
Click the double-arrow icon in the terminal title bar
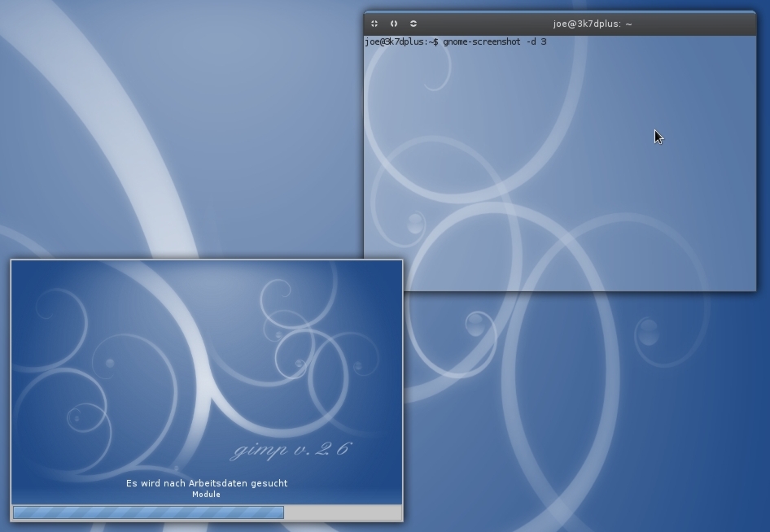pyautogui.click(x=413, y=24)
